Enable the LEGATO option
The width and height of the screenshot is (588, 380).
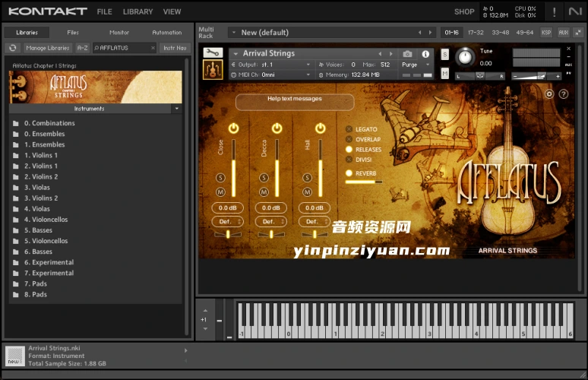[x=349, y=129]
